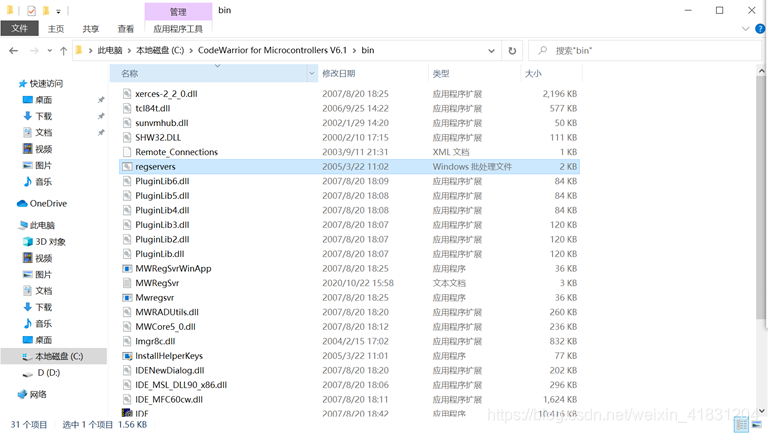Select the regservers batch file icon

127,167
